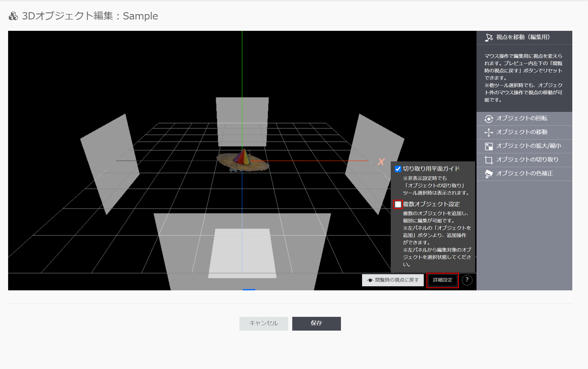Select the 視点を移動（編集用） tool icon

point(489,38)
